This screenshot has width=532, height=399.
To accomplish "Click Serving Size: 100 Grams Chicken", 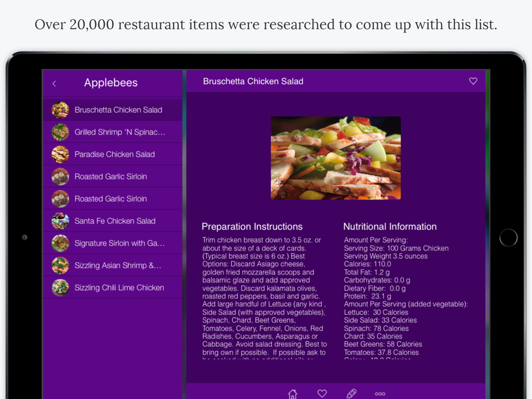I will pyautogui.click(x=396, y=248).
